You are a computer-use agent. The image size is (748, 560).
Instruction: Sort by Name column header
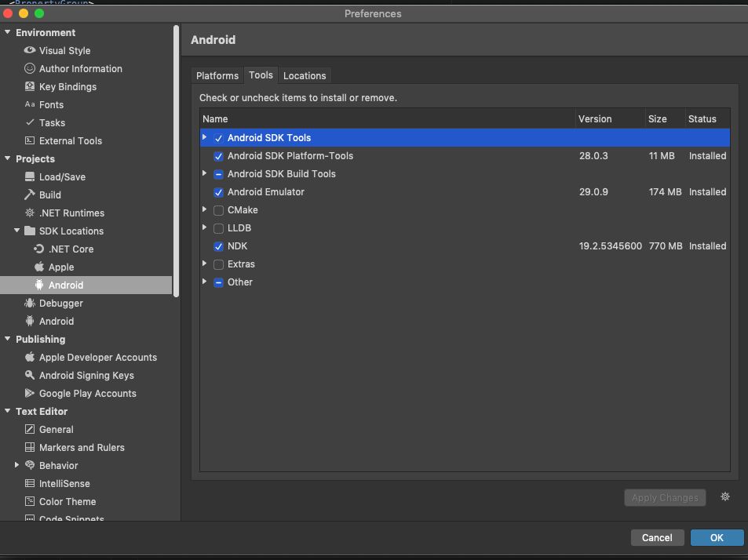(388, 118)
